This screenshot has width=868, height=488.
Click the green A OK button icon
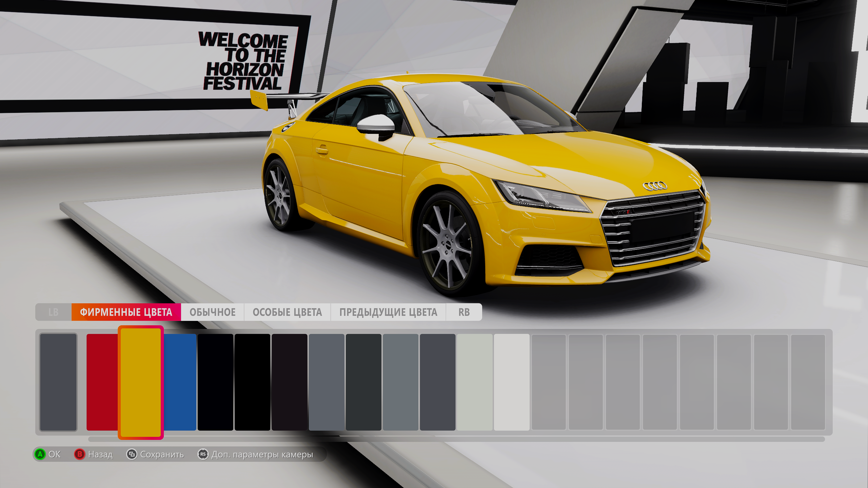(x=40, y=454)
